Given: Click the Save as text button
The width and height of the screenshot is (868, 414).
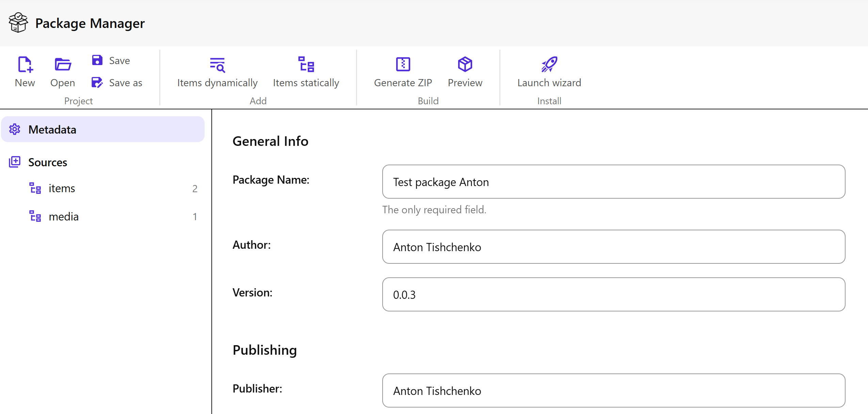Looking at the screenshot, I should click(126, 83).
